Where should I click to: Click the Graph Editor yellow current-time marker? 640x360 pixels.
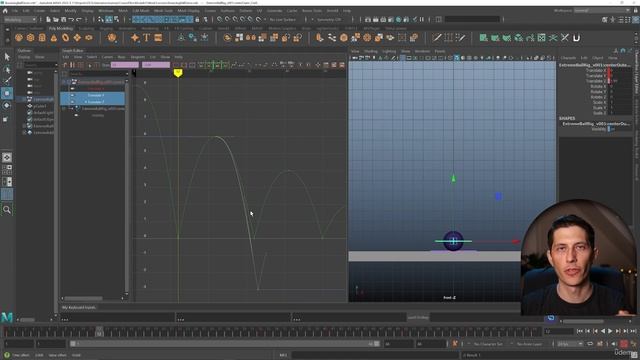click(x=178, y=73)
